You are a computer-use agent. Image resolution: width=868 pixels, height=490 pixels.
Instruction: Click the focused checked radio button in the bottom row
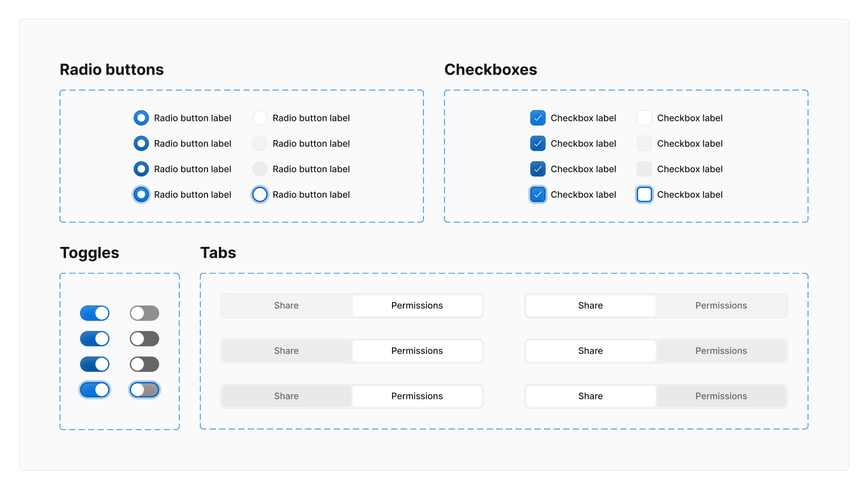[141, 194]
